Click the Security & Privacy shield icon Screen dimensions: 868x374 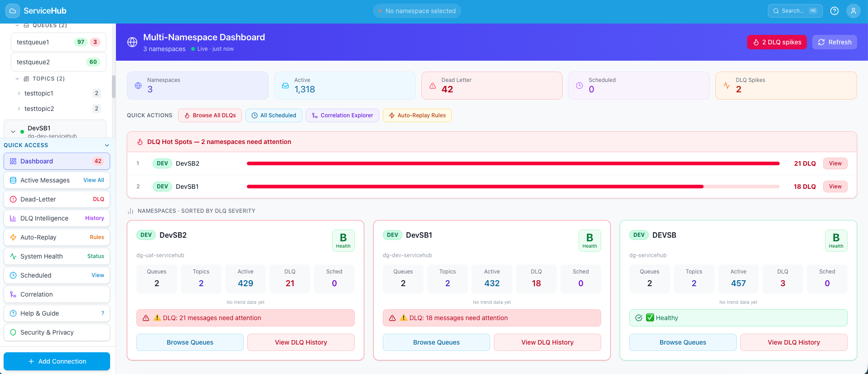[x=13, y=332]
